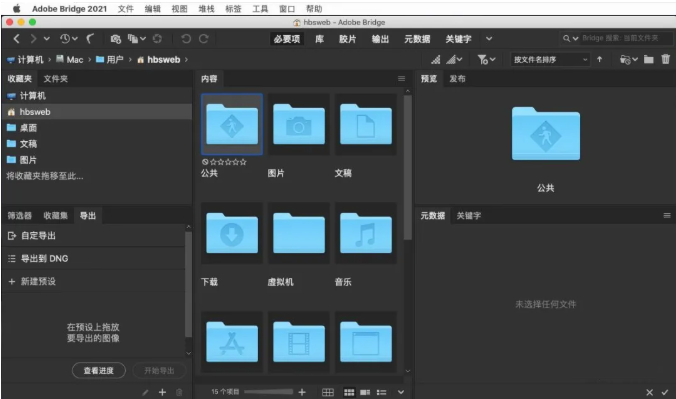
Task: Switch to thumbnails view
Action: point(349,392)
